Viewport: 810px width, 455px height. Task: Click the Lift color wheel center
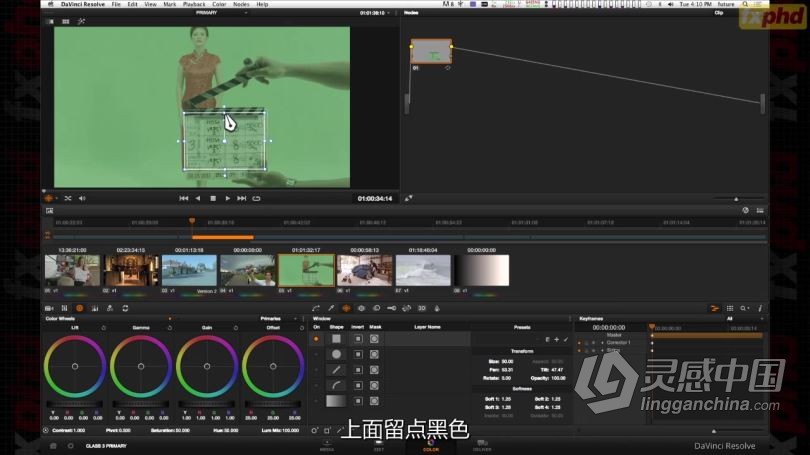coord(75,366)
